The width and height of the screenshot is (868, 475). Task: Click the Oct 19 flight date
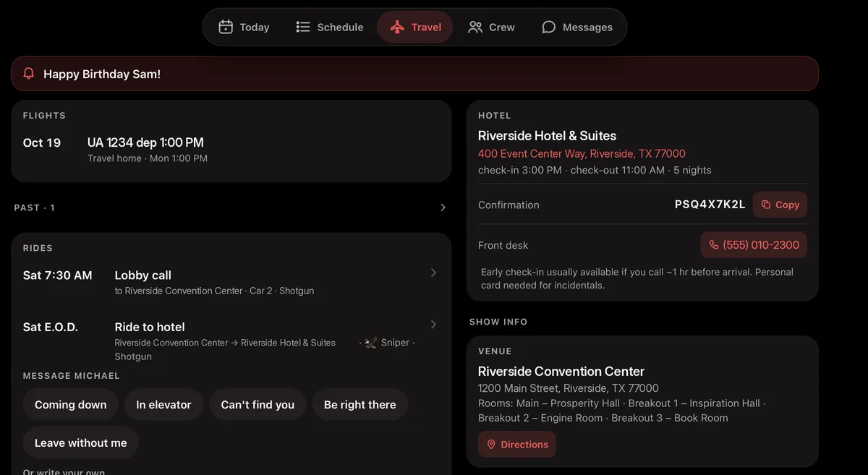[x=42, y=142]
